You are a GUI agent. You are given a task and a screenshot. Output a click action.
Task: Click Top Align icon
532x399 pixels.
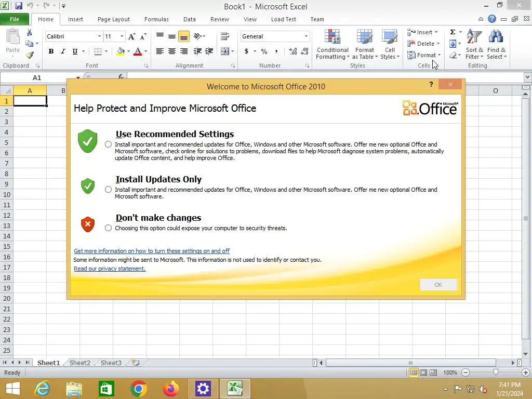[160, 36]
